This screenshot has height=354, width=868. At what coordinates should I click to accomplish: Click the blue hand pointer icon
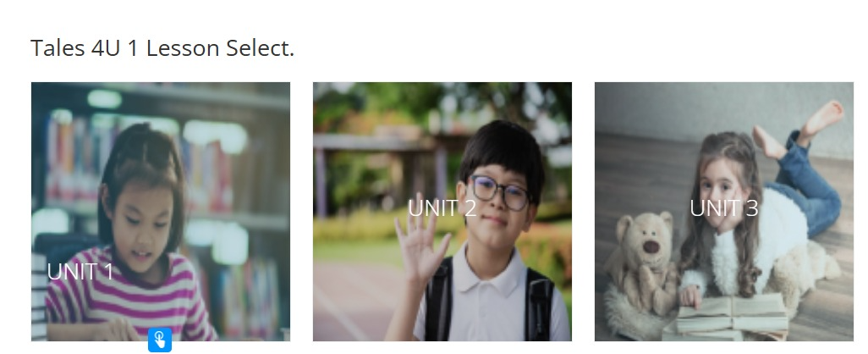coord(160,340)
